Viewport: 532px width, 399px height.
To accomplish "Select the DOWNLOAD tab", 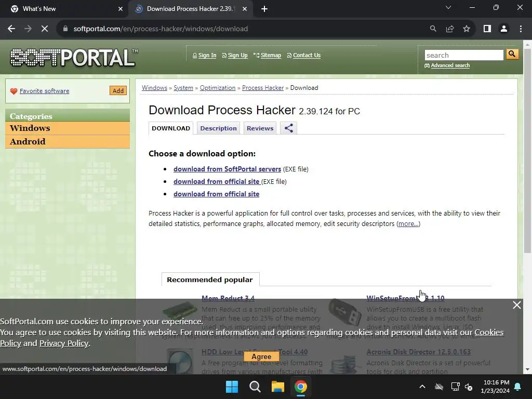I will coord(171,128).
